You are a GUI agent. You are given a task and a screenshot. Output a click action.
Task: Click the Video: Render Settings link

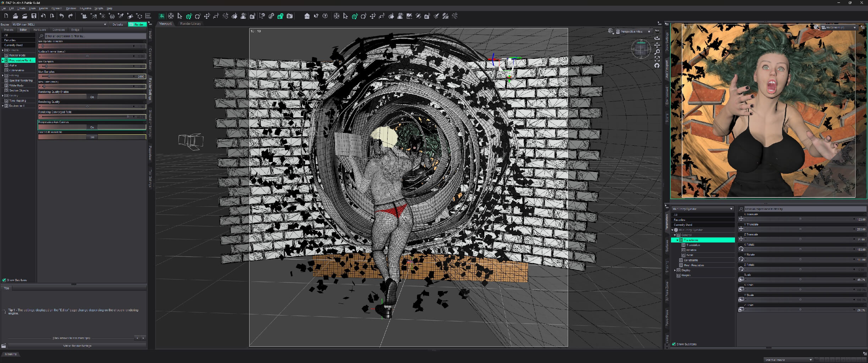[77, 346]
